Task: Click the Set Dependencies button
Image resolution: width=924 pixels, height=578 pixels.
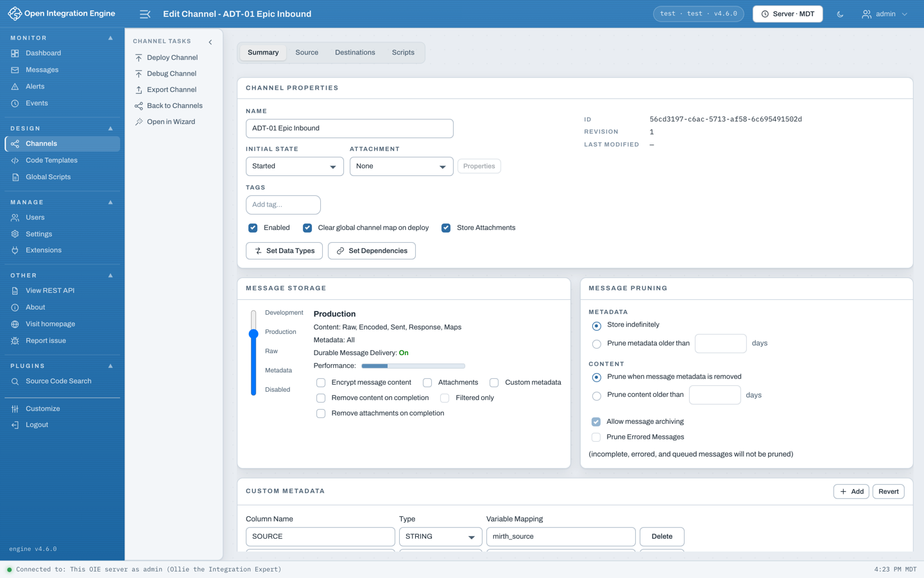Action: pos(372,251)
